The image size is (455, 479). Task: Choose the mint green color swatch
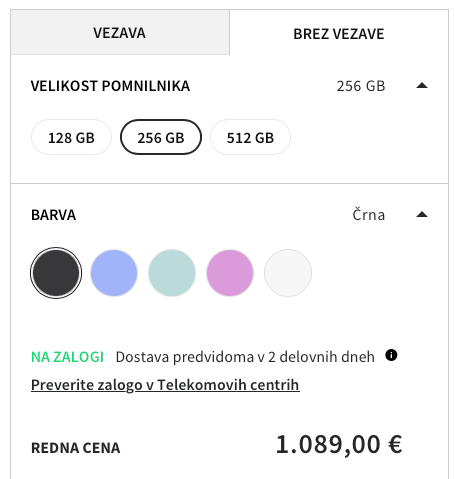pyautogui.click(x=172, y=273)
